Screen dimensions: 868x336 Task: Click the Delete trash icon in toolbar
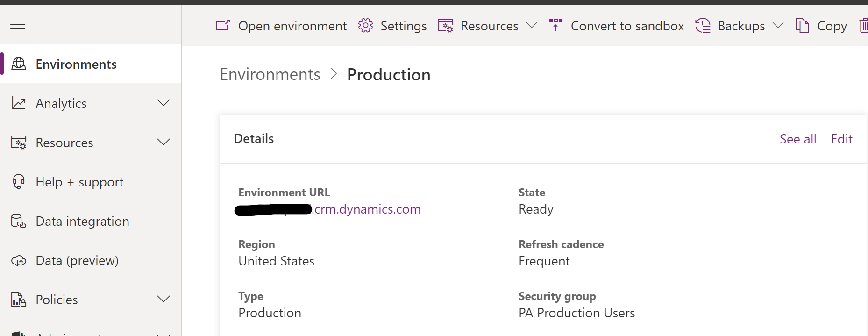coord(863,25)
